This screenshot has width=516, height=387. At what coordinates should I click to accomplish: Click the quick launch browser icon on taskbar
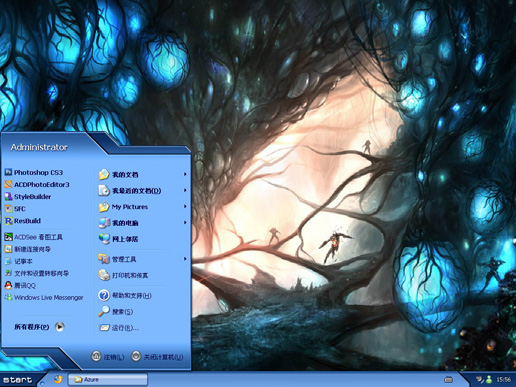coord(58,379)
